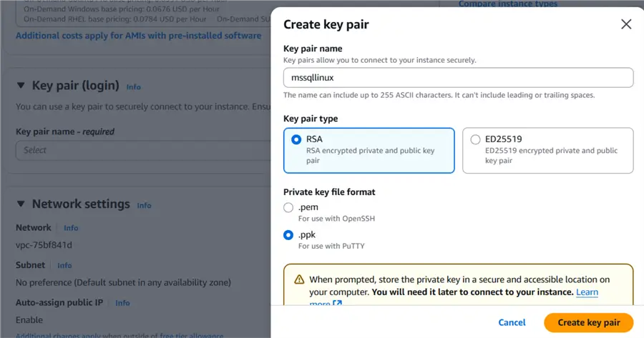Screen dimensions: 644x338
Task: Open Info link beside Network label
Action: click(71, 228)
